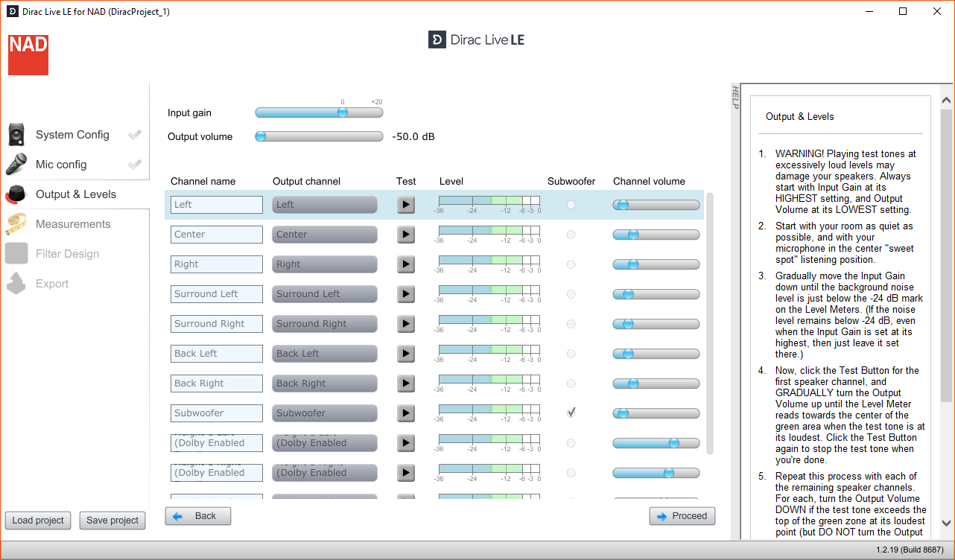Open the Center output channel selector

pos(325,235)
